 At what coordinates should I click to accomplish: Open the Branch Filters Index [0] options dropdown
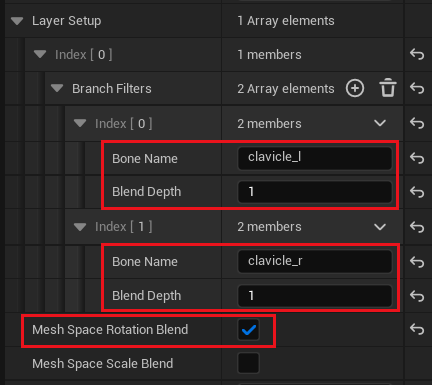pyautogui.click(x=380, y=123)
